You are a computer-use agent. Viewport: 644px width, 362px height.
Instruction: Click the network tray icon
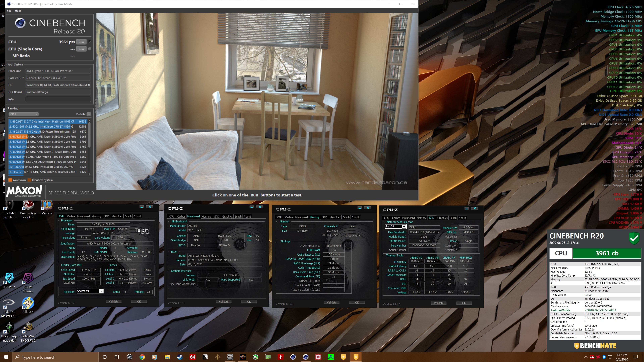coord(610,357)
